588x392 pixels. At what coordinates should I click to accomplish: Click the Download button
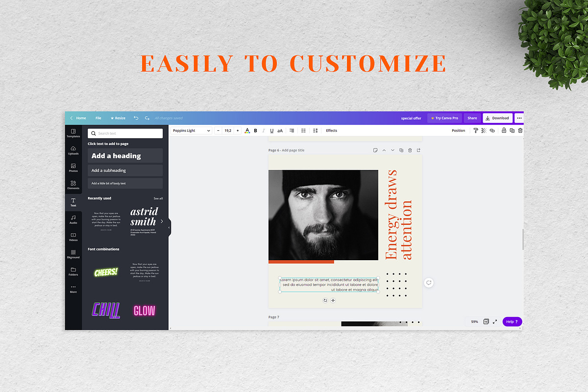(497, 118)
